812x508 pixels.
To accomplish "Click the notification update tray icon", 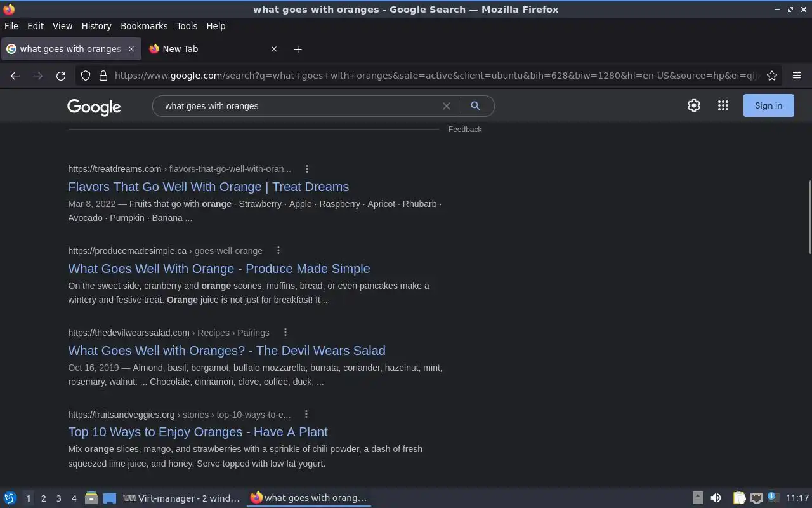I will tap(772, 497).
